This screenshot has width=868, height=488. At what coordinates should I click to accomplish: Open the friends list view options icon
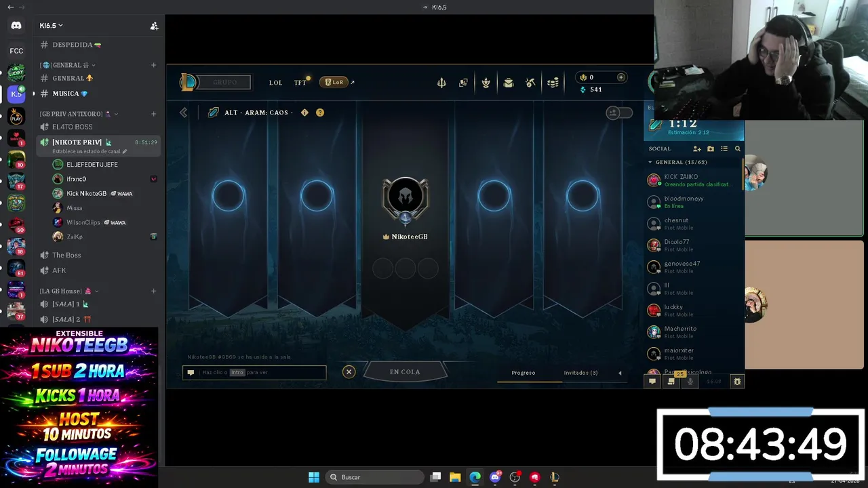(x=724, y=148)
